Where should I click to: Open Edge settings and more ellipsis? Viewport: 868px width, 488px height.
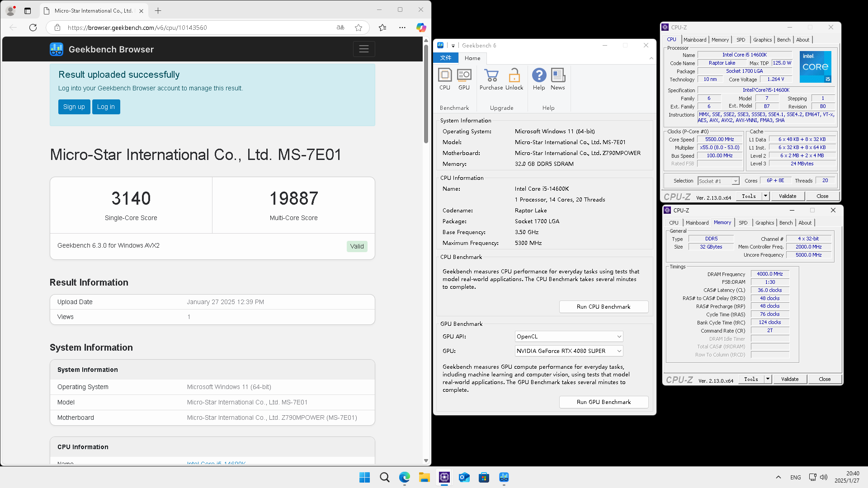tap(402, 28)
